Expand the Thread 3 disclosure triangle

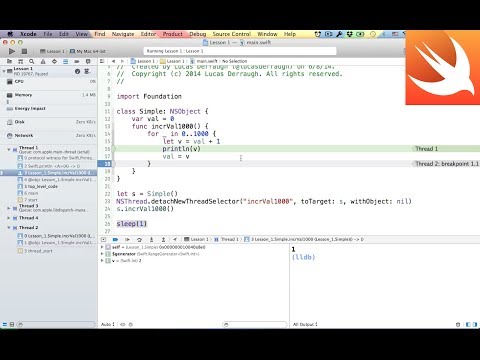click(x=9, y=208)
